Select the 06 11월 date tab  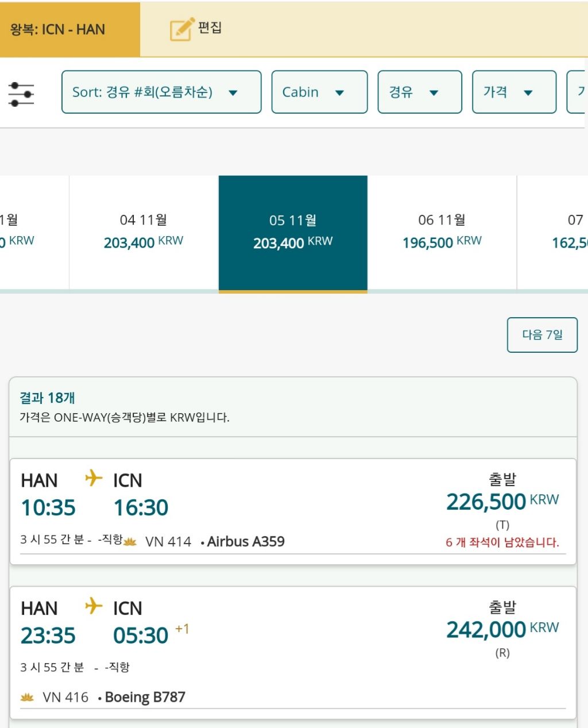442,232
